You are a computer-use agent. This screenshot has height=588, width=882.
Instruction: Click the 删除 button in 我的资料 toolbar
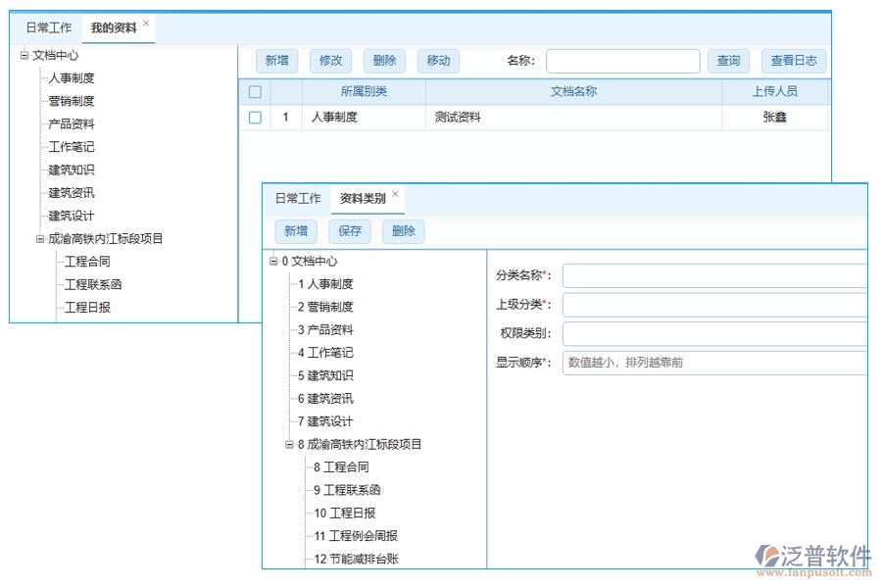click(384, 60)
